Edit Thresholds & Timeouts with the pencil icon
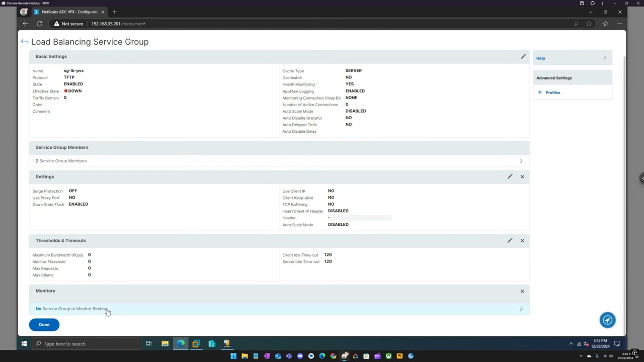This screenshot has height=362, width=644. coord(510,240)
